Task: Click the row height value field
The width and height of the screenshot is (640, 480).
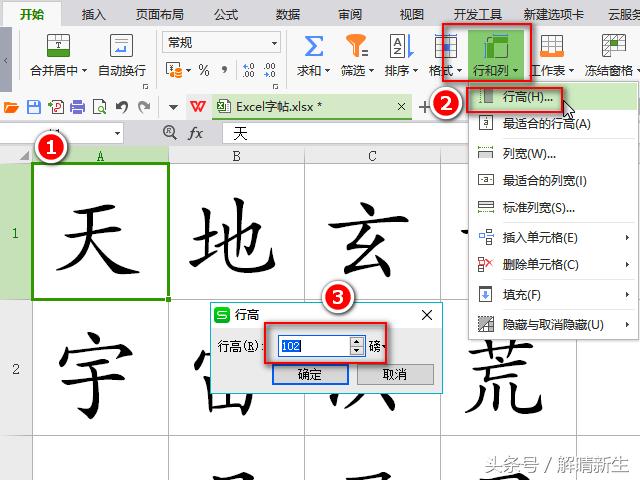Action: [x=314, y=346]
